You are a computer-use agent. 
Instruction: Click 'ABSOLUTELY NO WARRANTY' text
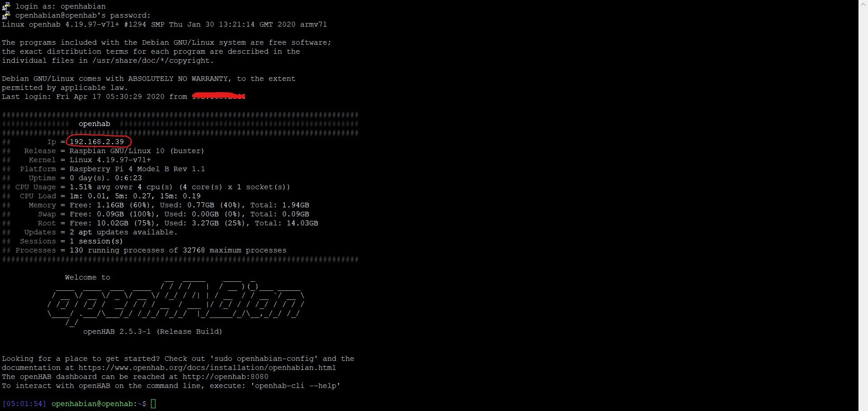pos(178,79)
